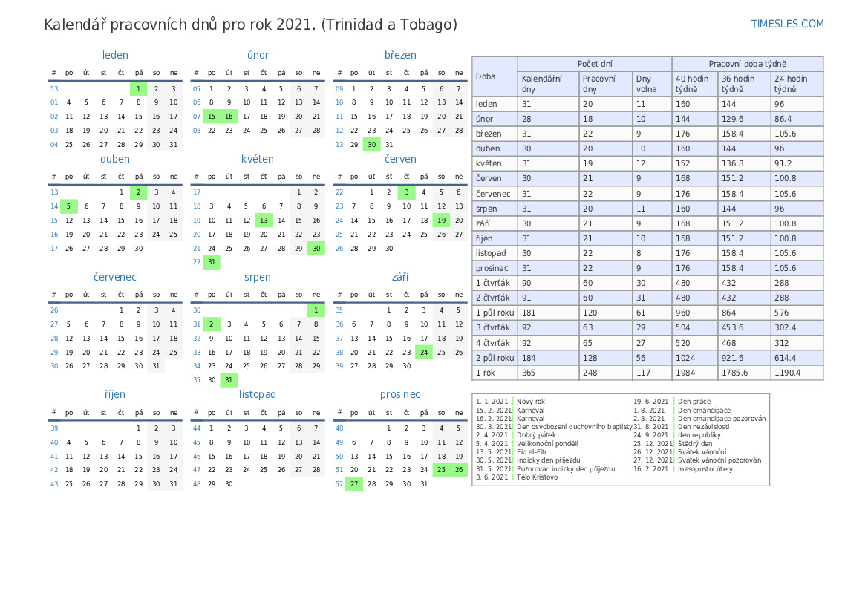Click green marker beside 'Tělo Kristovo'

tap(512, 477)
